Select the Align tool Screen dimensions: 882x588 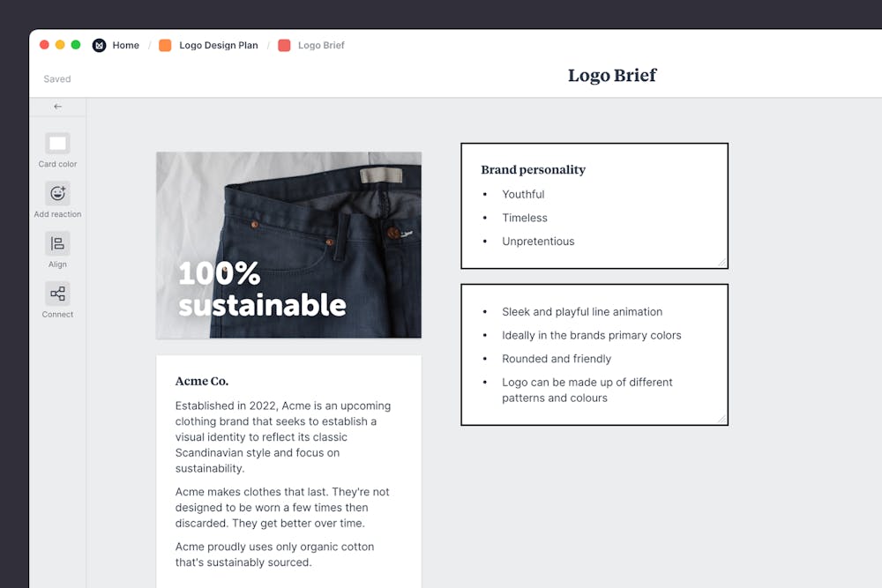click(x=56, y=249)
